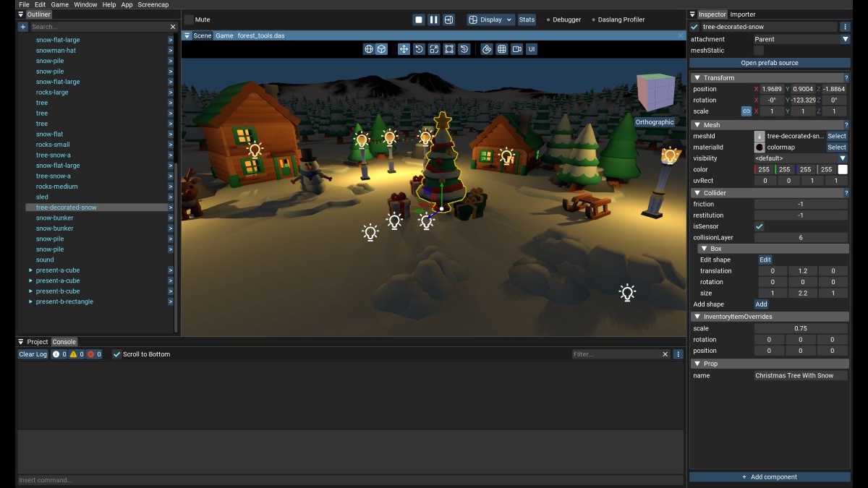Image resolution: width=868 pixels, height=488 pixels.
Task: Select the Move gizmo tool
Action: click(404, 49)
